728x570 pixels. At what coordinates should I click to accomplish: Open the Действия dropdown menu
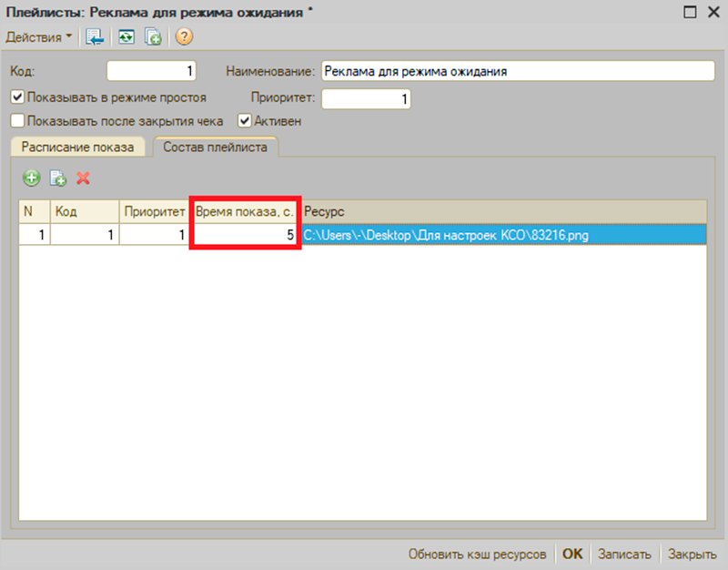[x=38, y=36]
